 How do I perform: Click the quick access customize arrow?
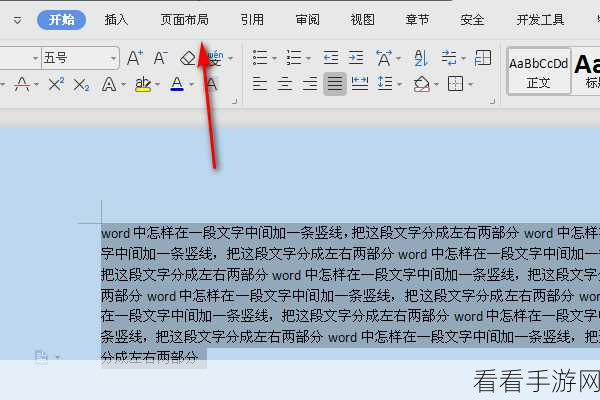point(17,20)
